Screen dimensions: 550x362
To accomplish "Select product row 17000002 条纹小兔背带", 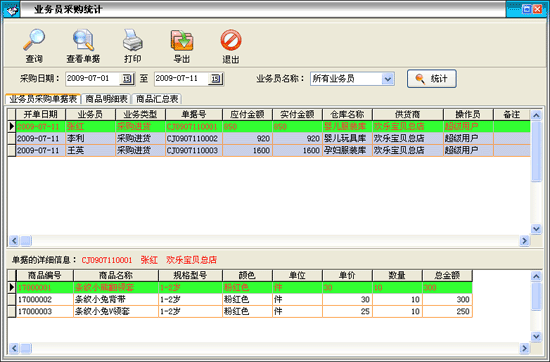I will click(240, 300).
